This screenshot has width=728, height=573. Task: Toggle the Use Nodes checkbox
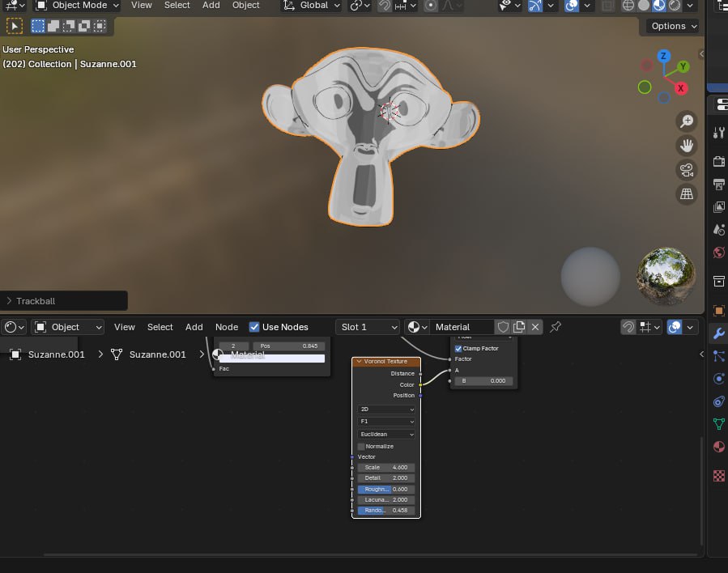[x=254, y=327]
